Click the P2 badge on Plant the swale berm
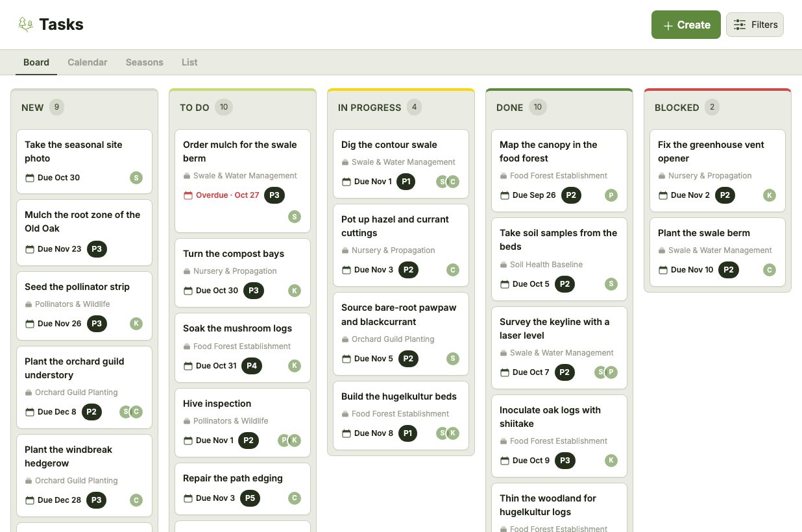Viewport: 802px width, 532px height. click(x=729, y=269)
